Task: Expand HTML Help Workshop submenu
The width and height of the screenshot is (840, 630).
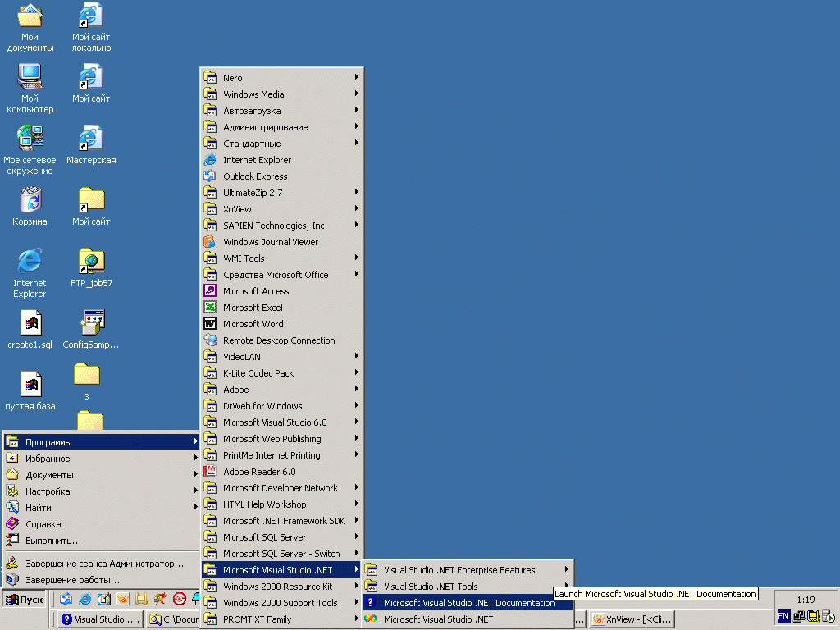Action: click(x=282, y=504)
